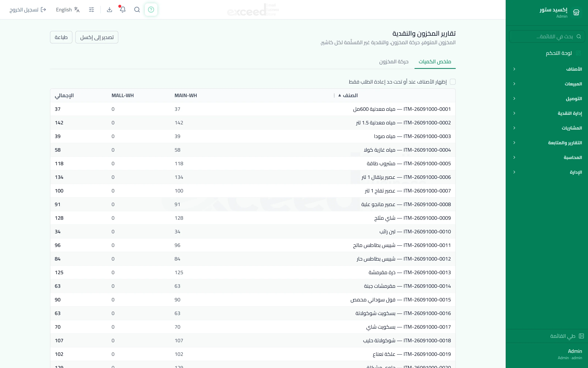Click the طباعة print button
588x368 pixels.
tap(61, 37)
